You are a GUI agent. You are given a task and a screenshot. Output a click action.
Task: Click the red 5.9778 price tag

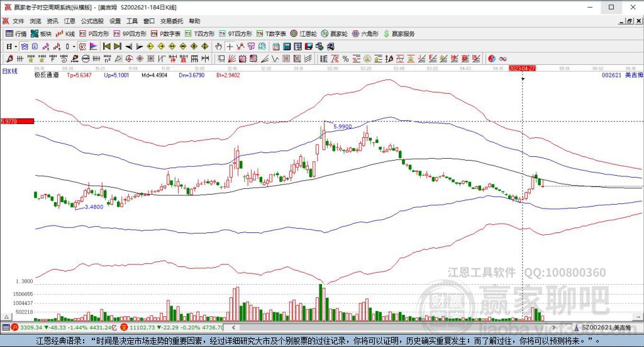point(17,121)
